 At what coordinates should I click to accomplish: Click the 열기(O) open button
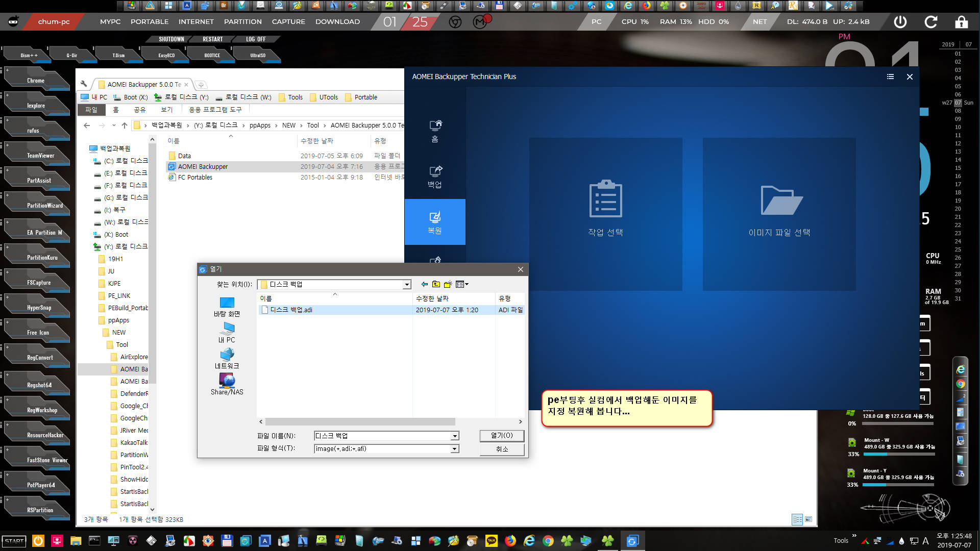tap(502, 436)
